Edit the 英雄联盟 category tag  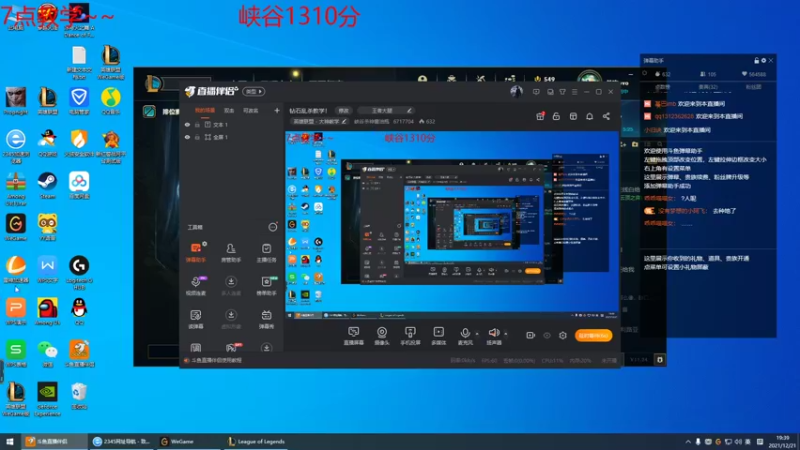click(x=319, y=121)
